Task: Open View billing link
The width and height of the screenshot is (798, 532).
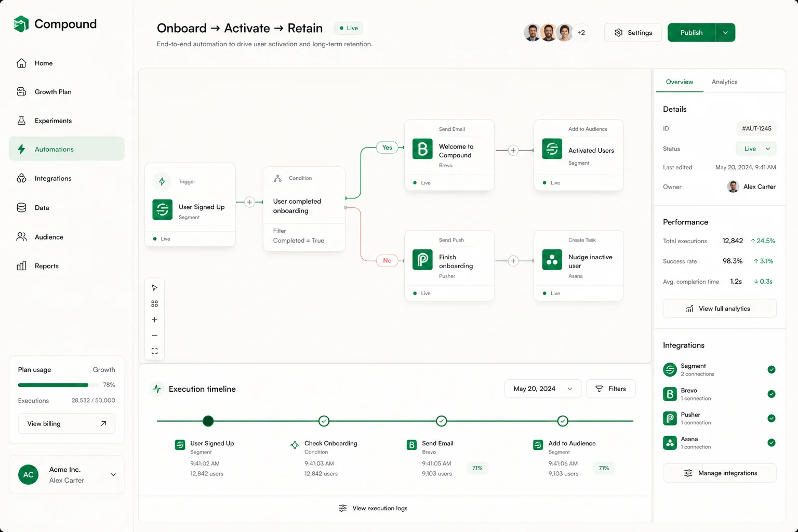Action: point(66,423)
